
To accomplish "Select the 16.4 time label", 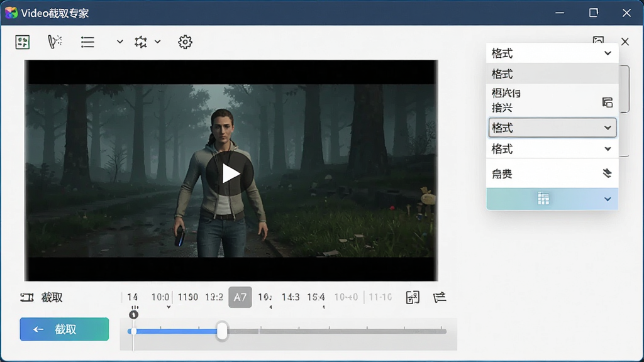I will [316, 297].
